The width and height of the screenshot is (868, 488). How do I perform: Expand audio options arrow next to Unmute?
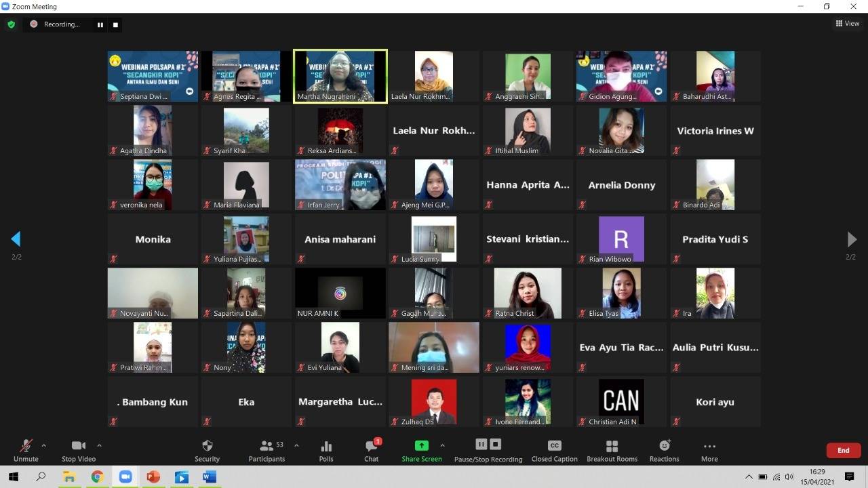tap(44, 445)
